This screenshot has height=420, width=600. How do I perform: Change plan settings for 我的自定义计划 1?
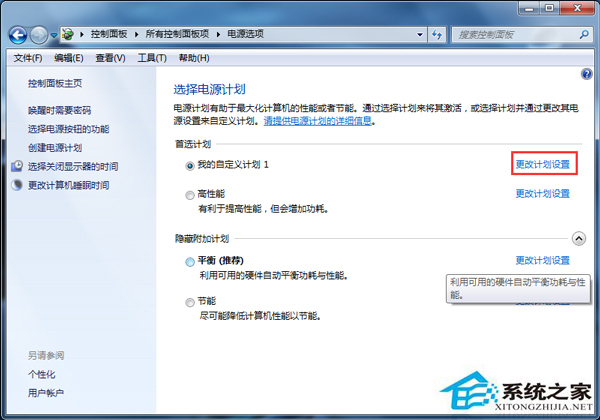[543, 164]
